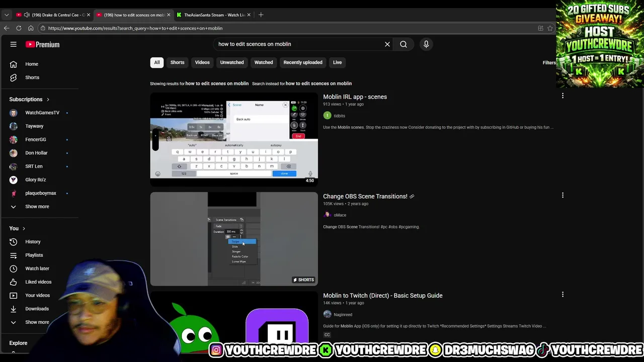The width and height of the screenshot is (644, 362).
Task: Expand the Subscriptions section header
Action: click(29, 100)
